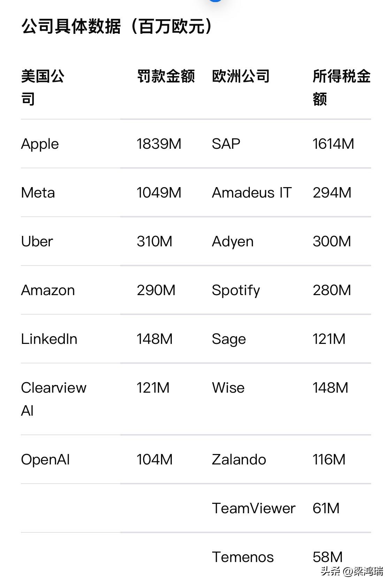Select the 美国公司 column header
392x585 pixels.
click(43, 87)
